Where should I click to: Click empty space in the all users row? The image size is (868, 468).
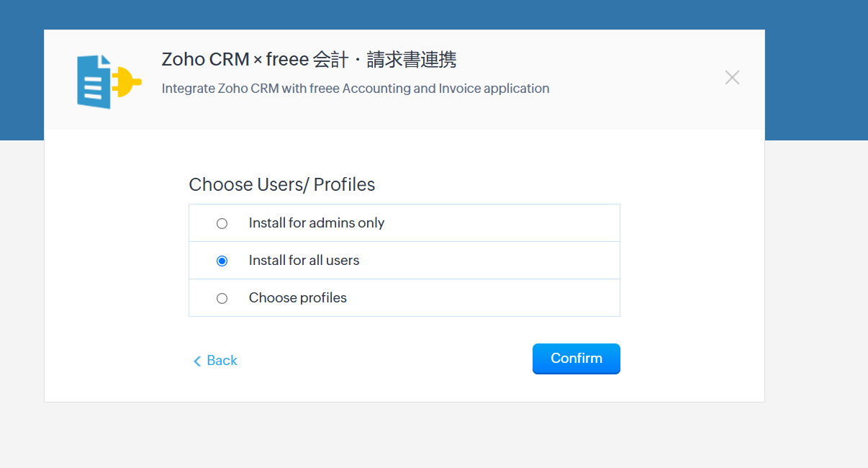tap(504, 261)
